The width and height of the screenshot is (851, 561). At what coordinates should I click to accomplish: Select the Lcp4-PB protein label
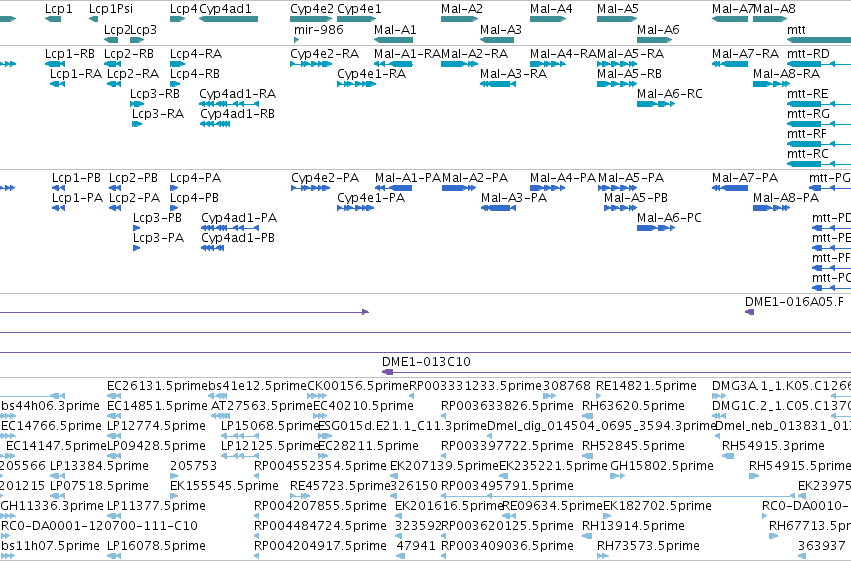(x=194, y=197)
